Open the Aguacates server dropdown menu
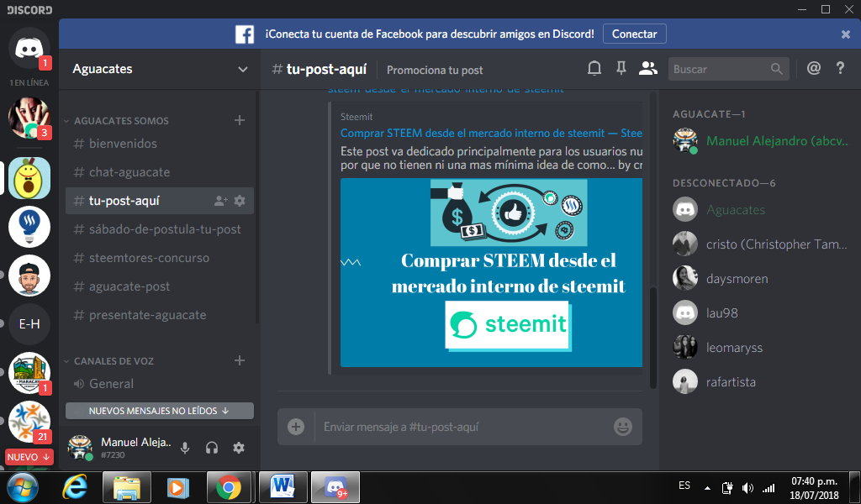Image resolution: width=861 pixels, height=504 pixels. [x=242, y=70]
